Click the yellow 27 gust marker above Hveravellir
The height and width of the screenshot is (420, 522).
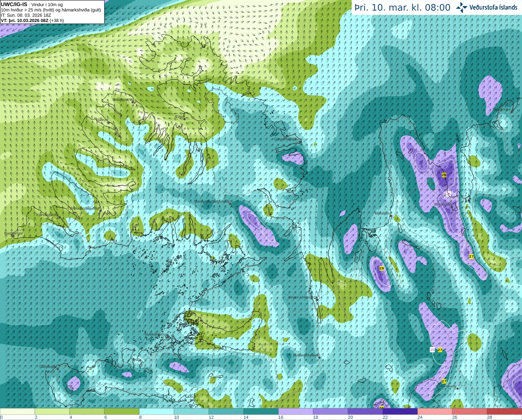(x=444, y=381)
